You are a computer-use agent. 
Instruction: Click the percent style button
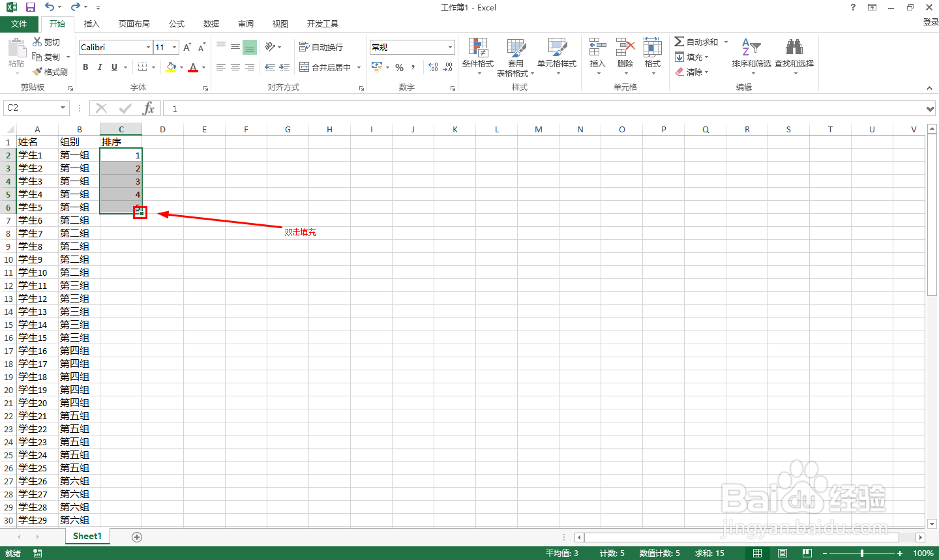tap(400, 67)
